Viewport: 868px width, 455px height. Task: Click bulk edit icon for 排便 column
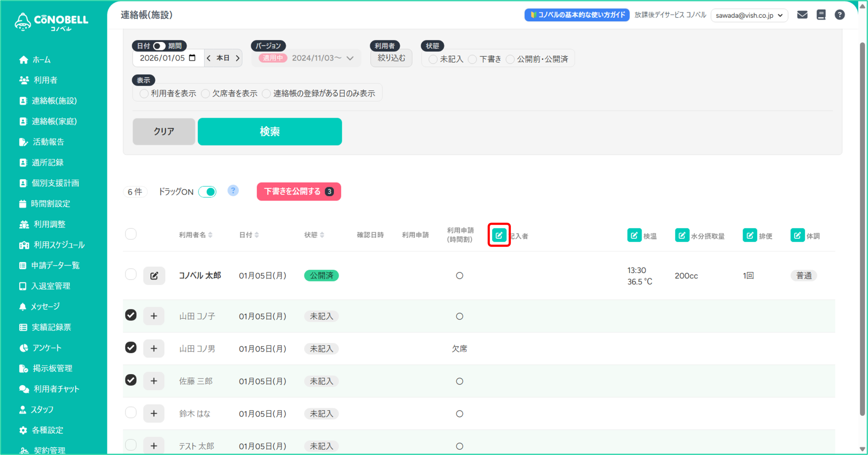point(750,235)
